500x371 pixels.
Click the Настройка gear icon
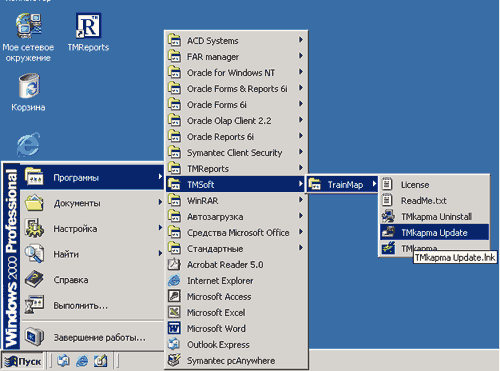[x=34, y=228]
